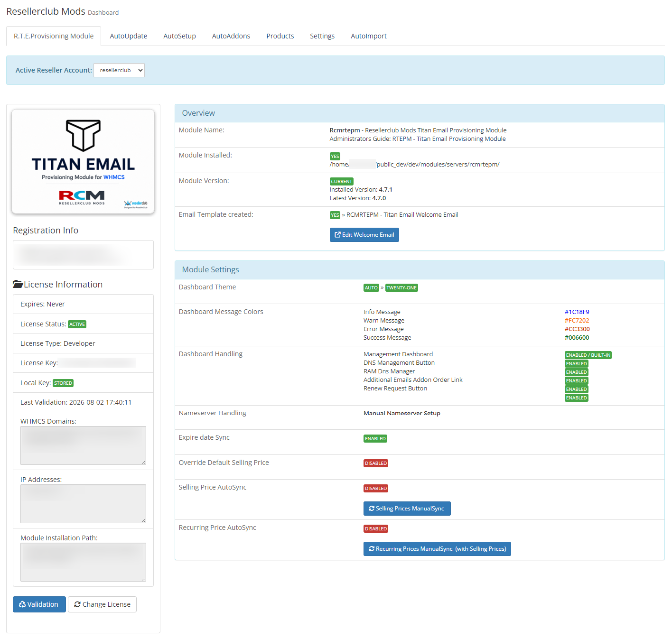
Task: Click the DNS Management Button label
Action: coord(399,363)
